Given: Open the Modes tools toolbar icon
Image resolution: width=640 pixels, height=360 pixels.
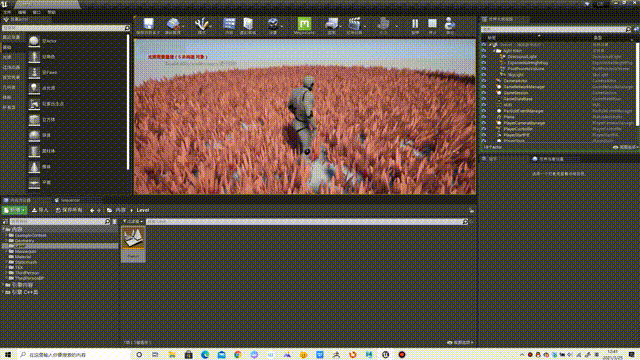Looking at the screenshot, I should pyautogui.click(x=201, y=24).
